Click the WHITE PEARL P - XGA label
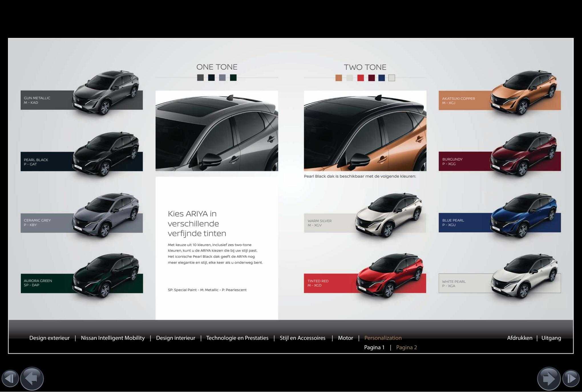 pyautogui.click(x=454, y=284)
